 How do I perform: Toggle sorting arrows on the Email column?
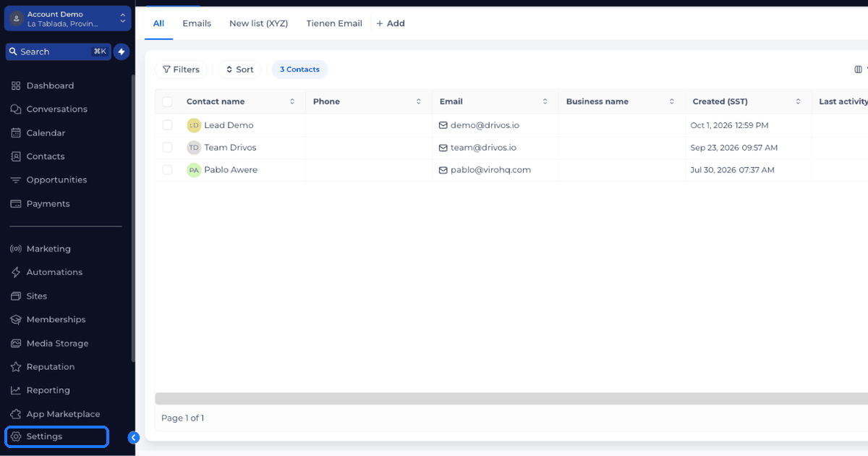pos(545,101)
